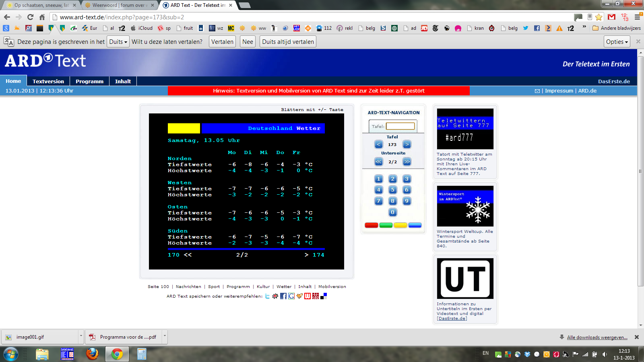Open the Inhalt tab
644x362 pixels.
tap(123, 81)
